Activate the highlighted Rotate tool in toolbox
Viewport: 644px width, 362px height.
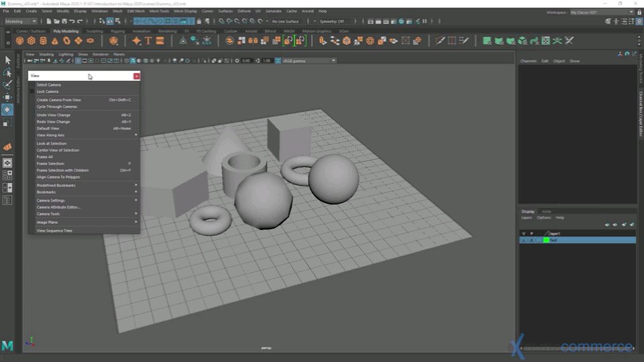[7, 109]
